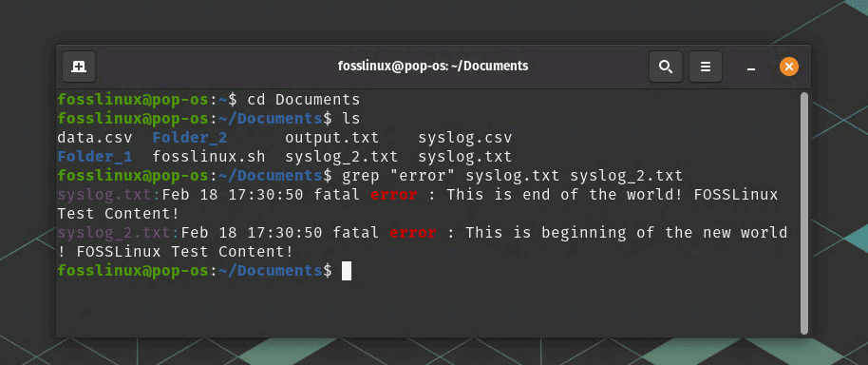Close the terminal window
Screen dimensions: 868x365
click(789, 67)
